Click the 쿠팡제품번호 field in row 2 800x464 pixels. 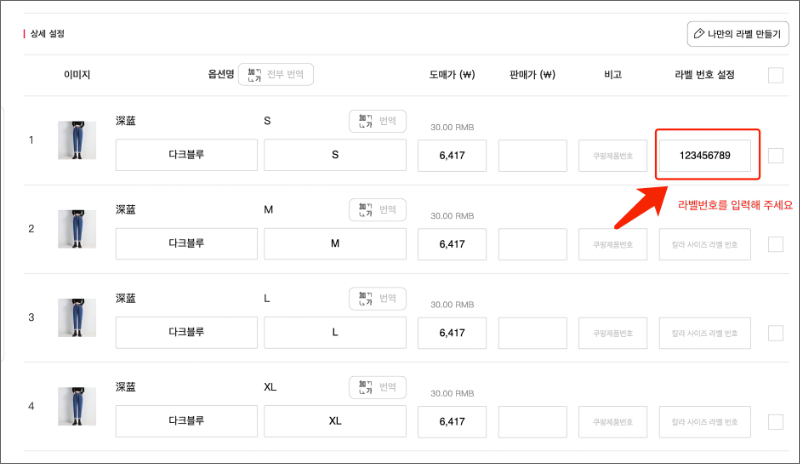point(614,244)
